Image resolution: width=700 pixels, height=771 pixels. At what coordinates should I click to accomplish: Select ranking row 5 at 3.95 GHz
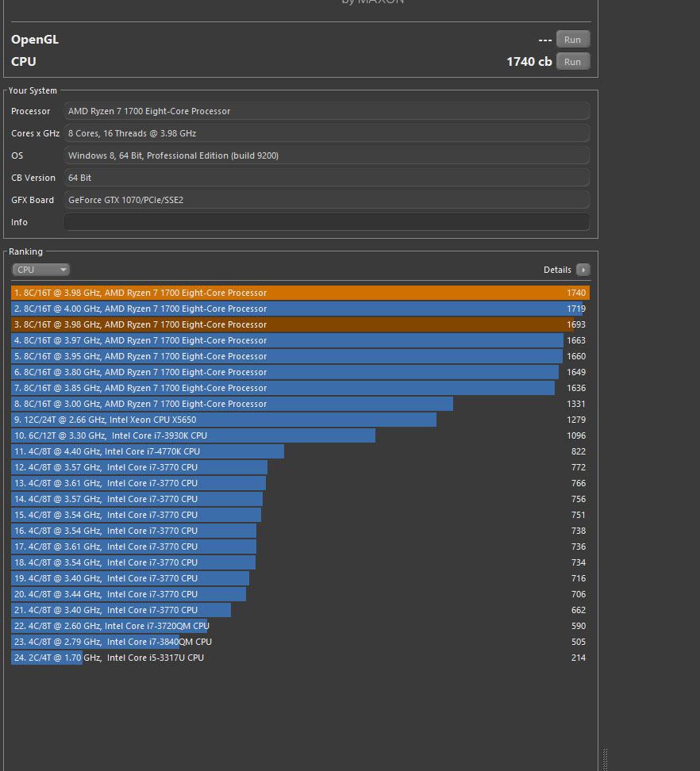point(300,356)
